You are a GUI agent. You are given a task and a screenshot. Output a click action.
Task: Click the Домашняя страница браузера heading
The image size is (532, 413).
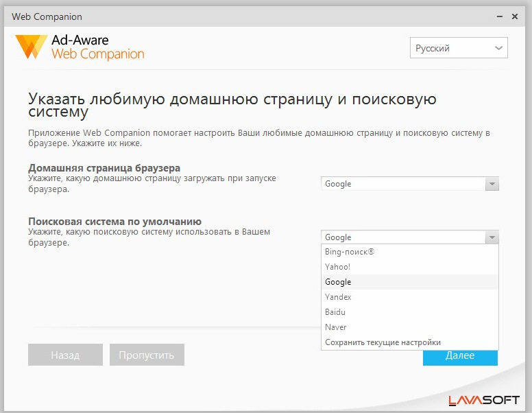[x=104, y=168]
